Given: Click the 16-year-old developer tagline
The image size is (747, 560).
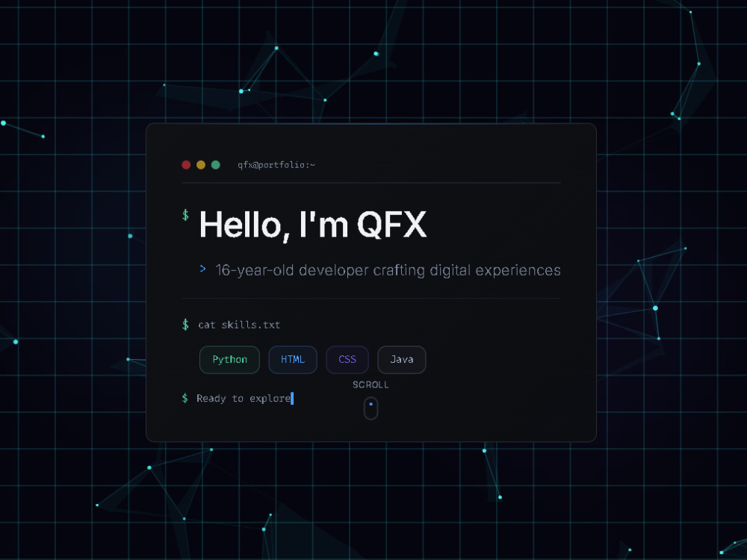Looking at the screenshot, I should click(388, 270).
